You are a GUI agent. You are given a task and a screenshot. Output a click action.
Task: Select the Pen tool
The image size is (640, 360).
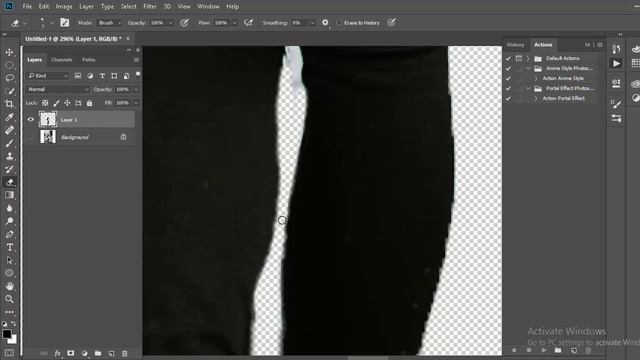tap(9, 234)
